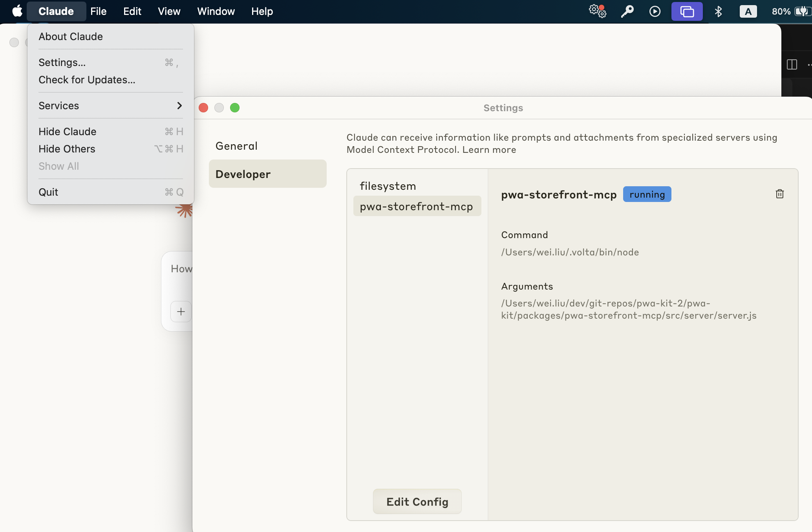Toggle the sidebar panel icon top right
This screenshot has height=532, width=812.
[792, 64]
